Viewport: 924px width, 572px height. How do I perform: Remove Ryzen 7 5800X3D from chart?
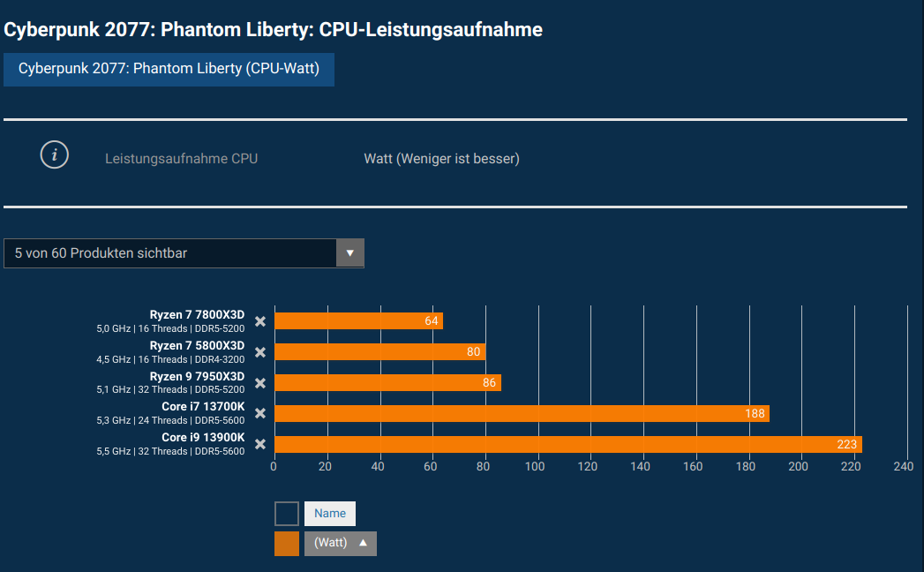point(259,352)
